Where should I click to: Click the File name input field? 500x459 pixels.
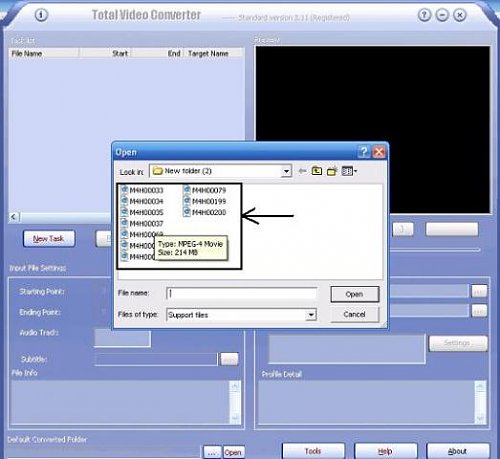(x=241, y=293)
